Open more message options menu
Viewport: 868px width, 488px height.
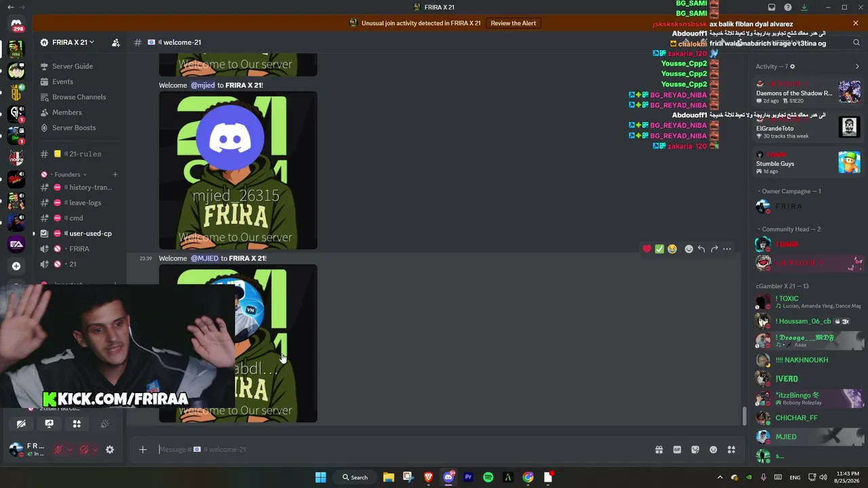click(727, 249)
